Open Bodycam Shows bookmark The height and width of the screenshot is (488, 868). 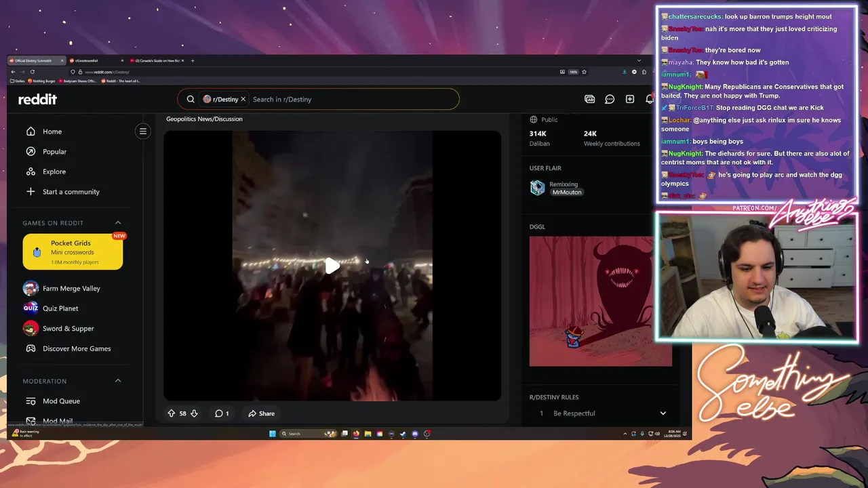point(77,81)
